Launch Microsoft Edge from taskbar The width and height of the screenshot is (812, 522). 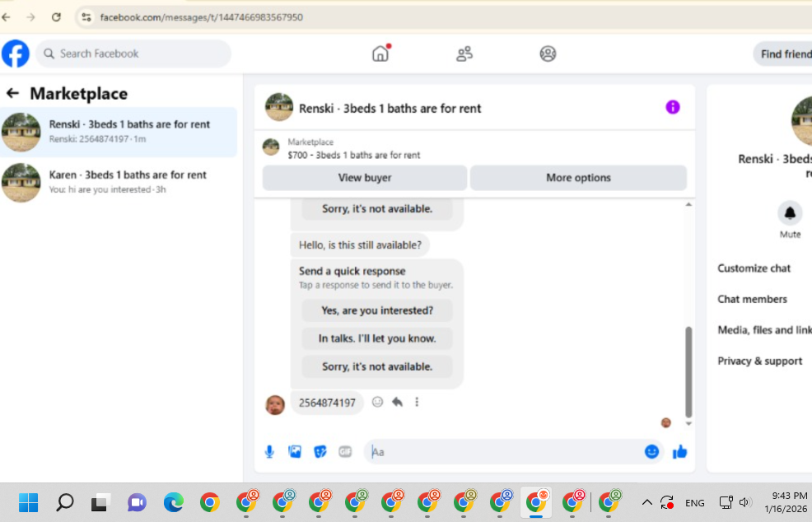174,502
